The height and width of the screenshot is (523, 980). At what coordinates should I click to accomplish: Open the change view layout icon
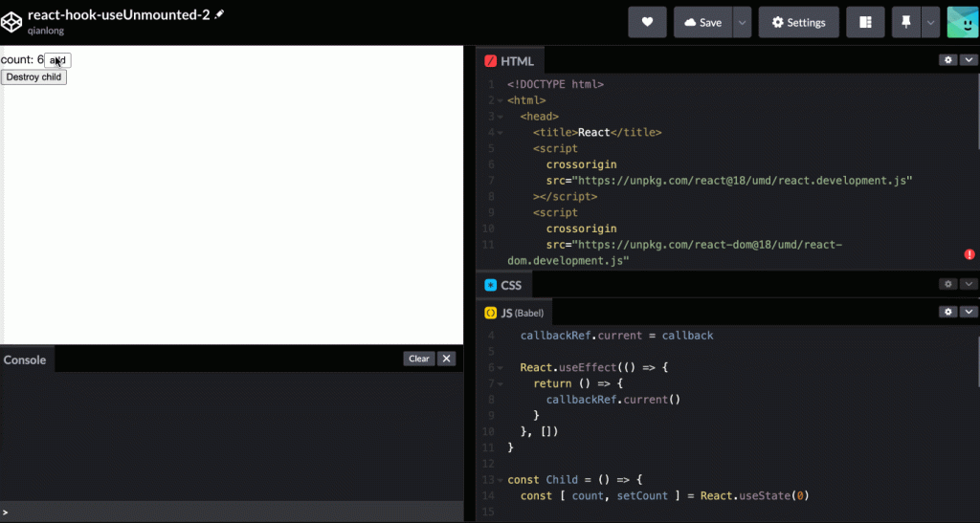(865, 22)
